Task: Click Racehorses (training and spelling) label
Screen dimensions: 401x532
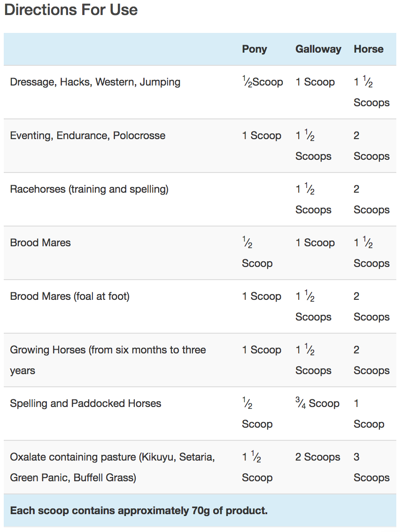Action: (x=89, y=189)
